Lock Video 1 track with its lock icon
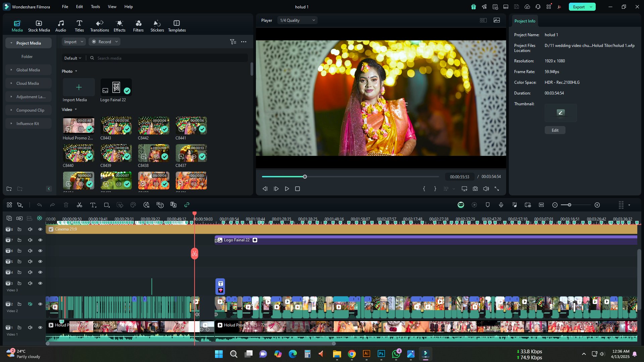The width and height of the screenshot is (644, 362). point(19,327)
